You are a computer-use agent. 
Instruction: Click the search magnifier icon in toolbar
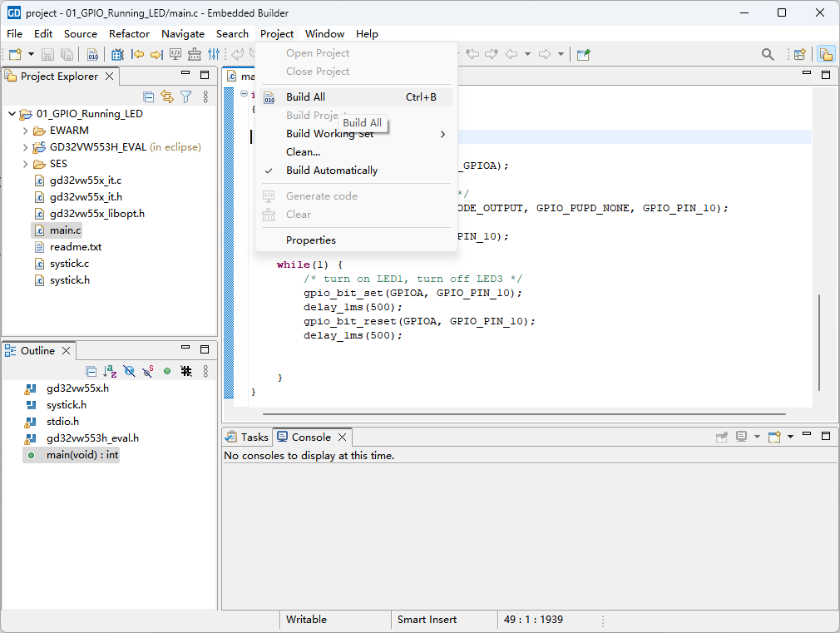tap(768, 55)
